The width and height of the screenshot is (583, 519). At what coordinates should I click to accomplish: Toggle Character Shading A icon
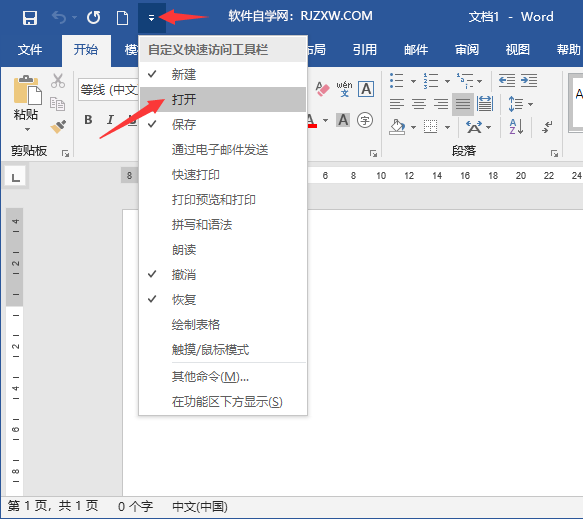coord(343,120)
